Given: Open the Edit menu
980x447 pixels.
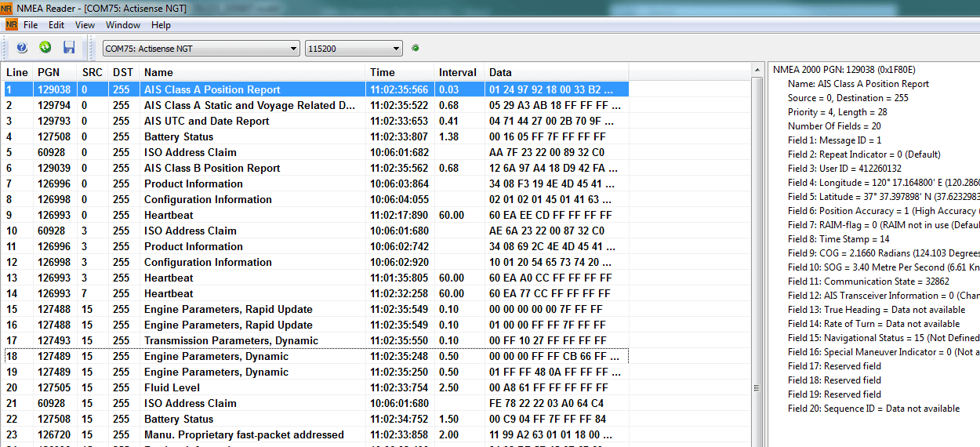Looking at the screenshot, I should point(56,25).
